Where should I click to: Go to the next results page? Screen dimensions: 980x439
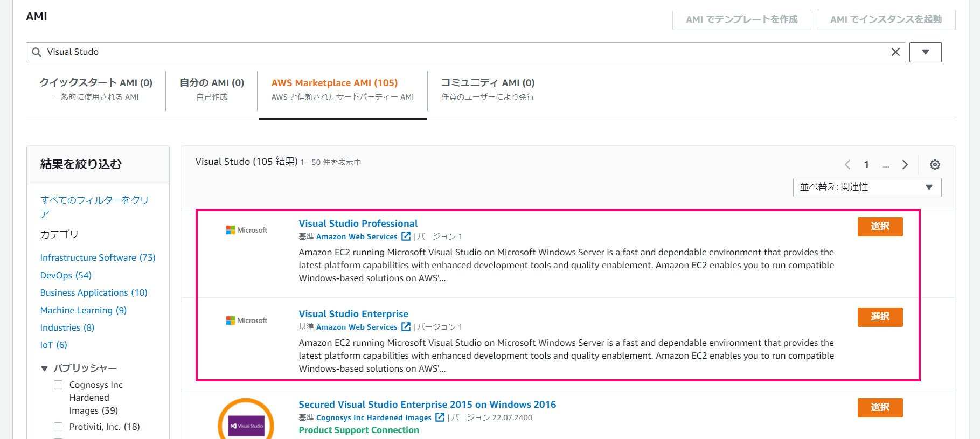click(x=905, y=165)
